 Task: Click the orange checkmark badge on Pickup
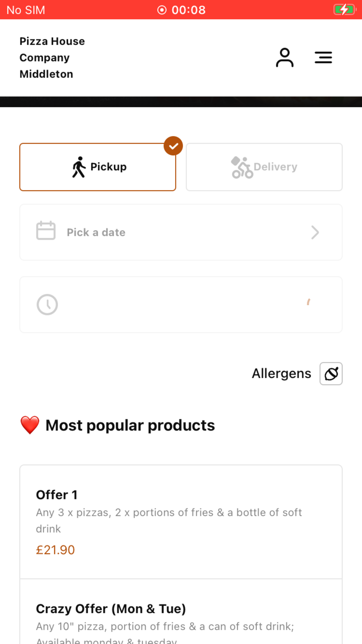click(173, 146)
